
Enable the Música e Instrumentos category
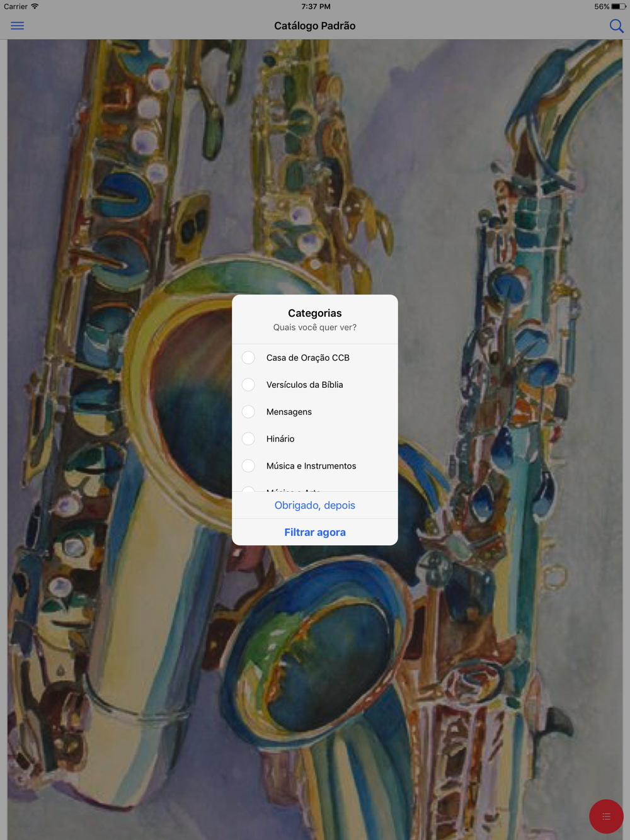[248, 466]
